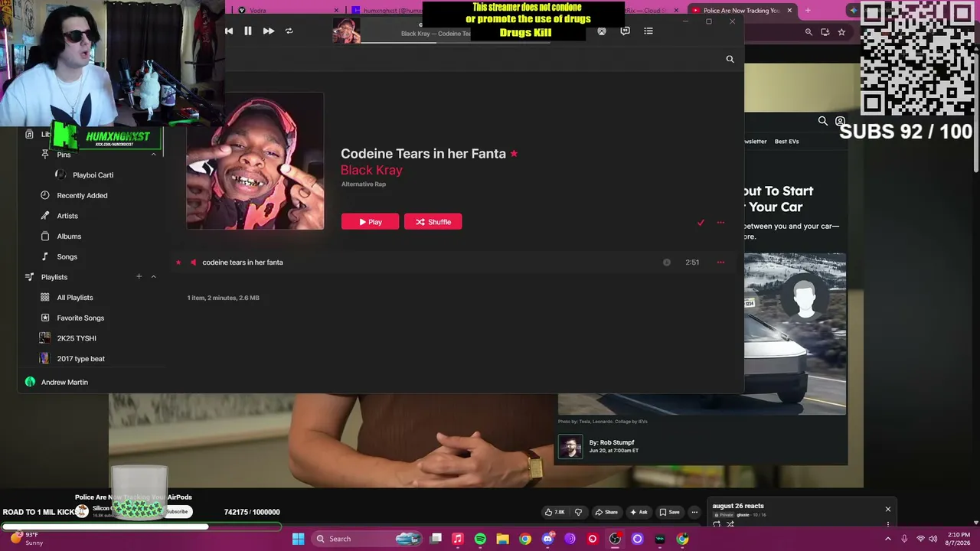Open the 2K25 TYSHI playlist
The image size is (980, 551).
[x=77, y=338]
